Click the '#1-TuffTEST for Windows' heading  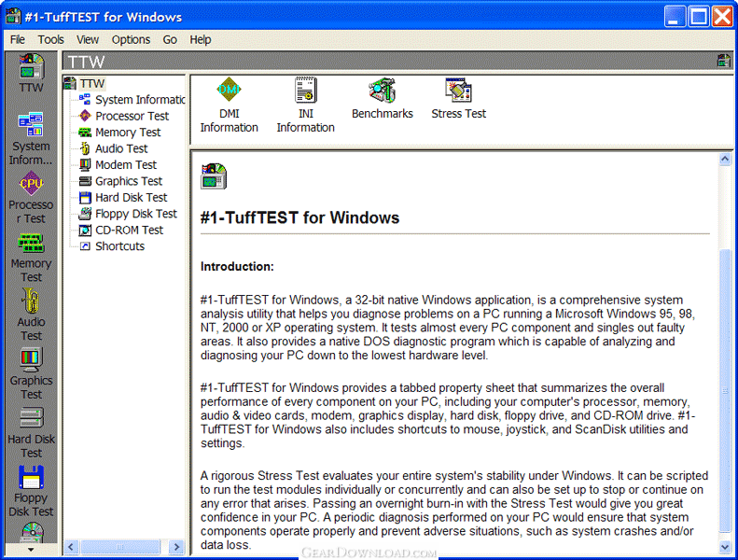[299, 217]
